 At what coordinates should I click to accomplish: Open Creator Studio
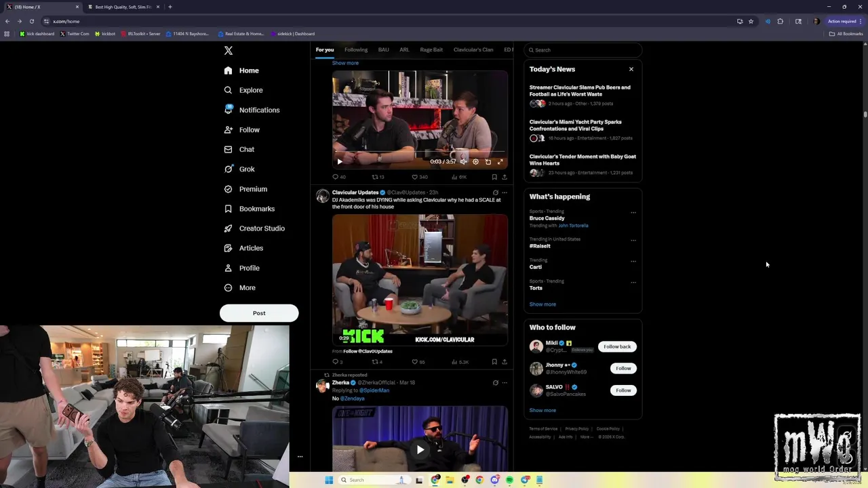coord(254,228)
